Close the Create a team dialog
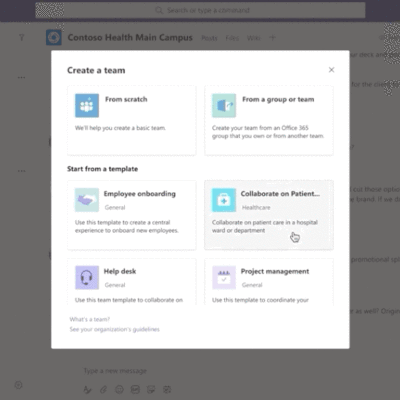 coord(331,70)
